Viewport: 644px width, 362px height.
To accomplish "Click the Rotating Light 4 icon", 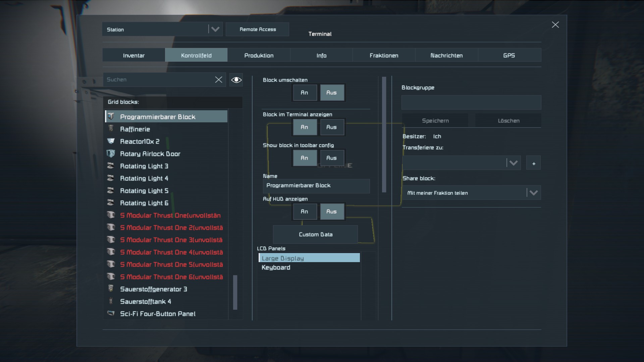I will pyautogui.click(x=111, y=178).
